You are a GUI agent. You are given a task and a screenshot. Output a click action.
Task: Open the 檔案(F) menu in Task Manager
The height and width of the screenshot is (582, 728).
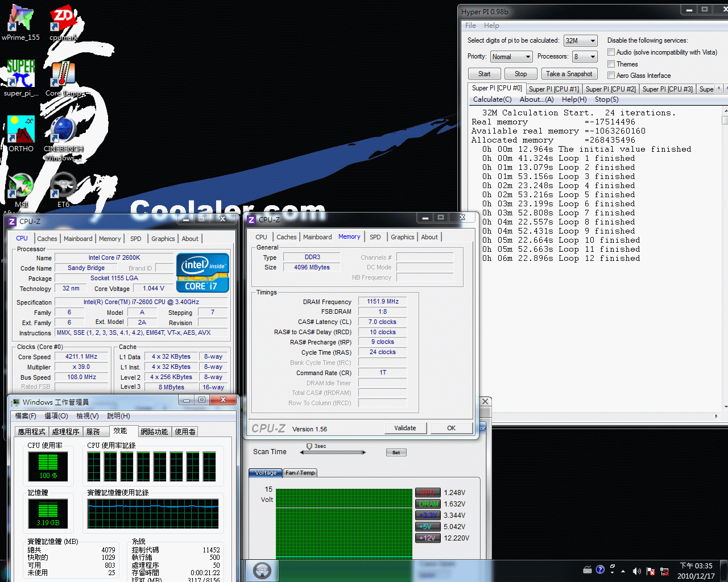26,416
